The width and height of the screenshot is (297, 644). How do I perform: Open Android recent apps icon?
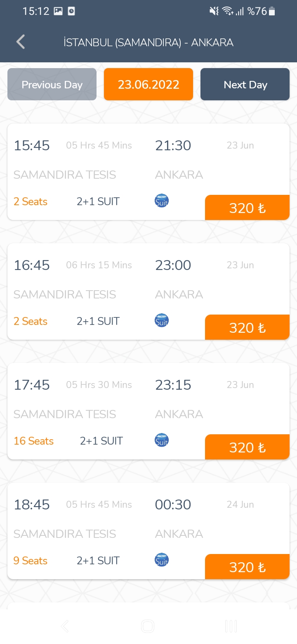(x=231, y=627)
